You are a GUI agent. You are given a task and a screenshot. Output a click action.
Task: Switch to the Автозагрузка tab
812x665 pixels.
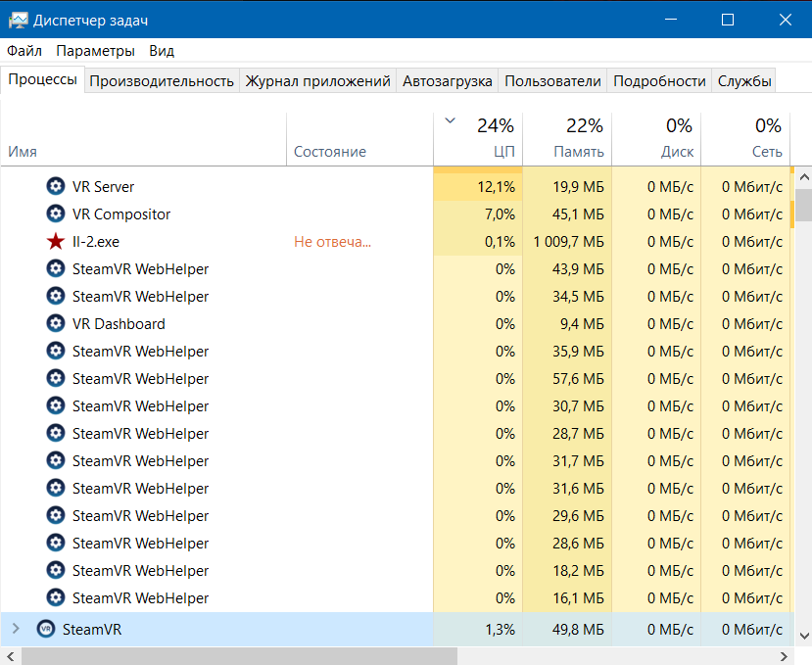coord(447,81)
